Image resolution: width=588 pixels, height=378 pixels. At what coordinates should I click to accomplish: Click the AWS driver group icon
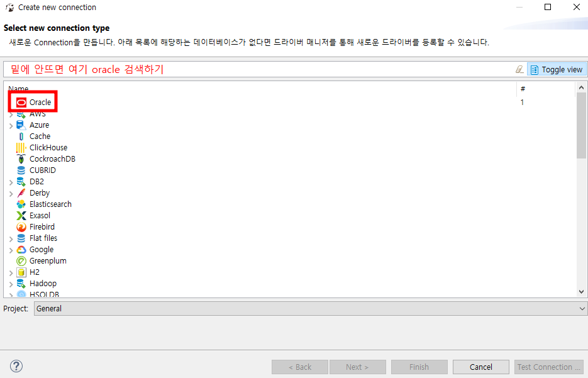[x=21, y=114]
